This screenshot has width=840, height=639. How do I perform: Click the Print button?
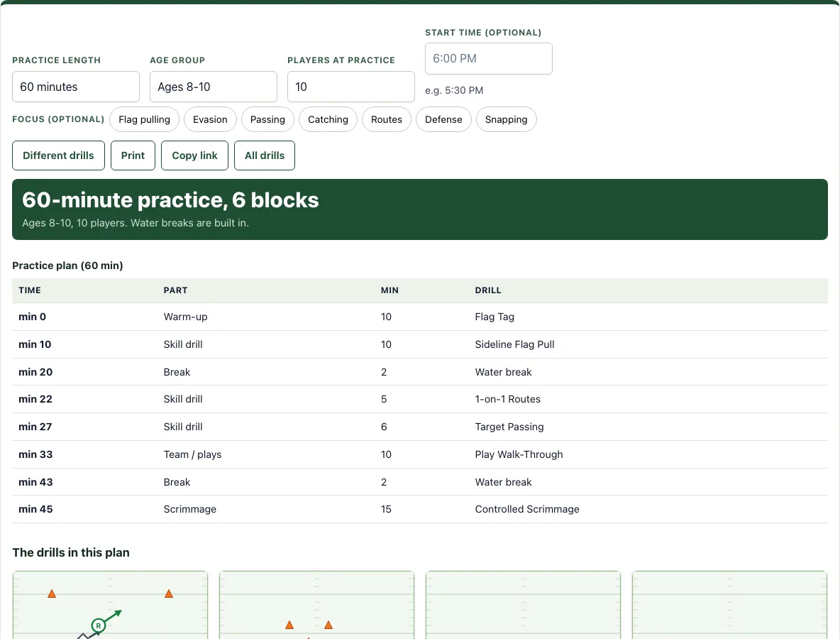pyautogui.click(x=133, y=155)
